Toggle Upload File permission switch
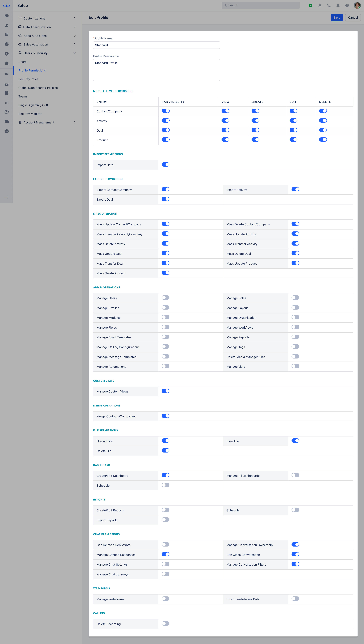 (x=166, y=440)
